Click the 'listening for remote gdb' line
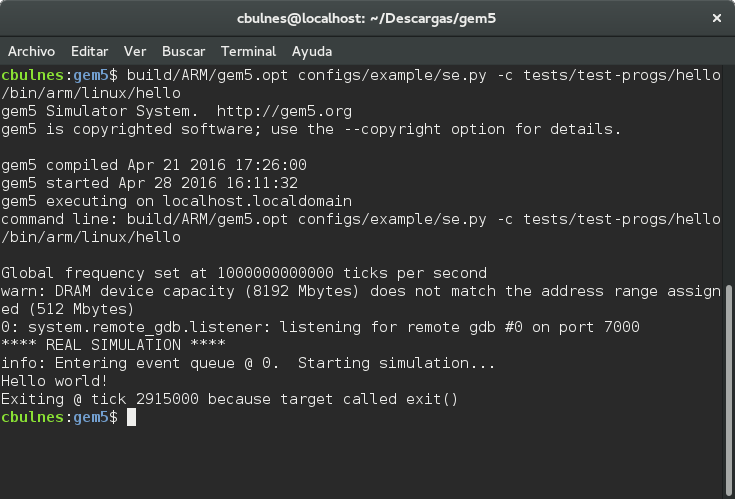Image resolution: width=735 pixels, height=499 pixels. click(x=320, y=327)
